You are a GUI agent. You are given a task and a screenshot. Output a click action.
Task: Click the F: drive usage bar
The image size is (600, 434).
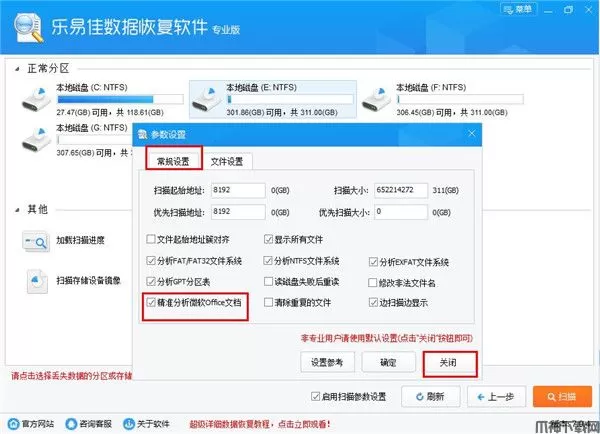point(460,100)
